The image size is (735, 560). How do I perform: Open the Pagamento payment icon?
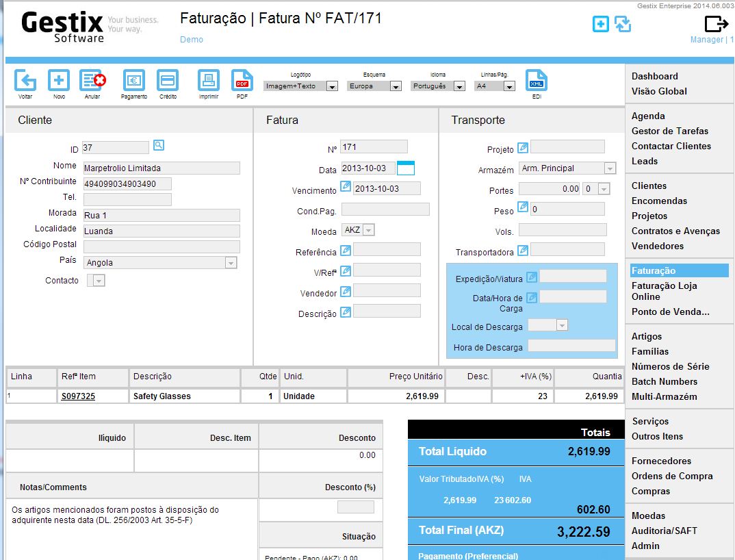click(x=134, y=81)
